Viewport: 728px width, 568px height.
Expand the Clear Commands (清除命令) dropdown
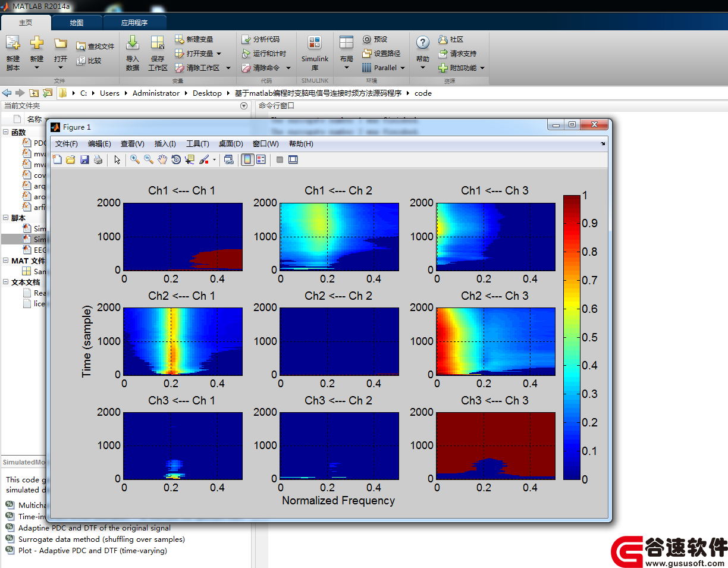click(288, 68)
